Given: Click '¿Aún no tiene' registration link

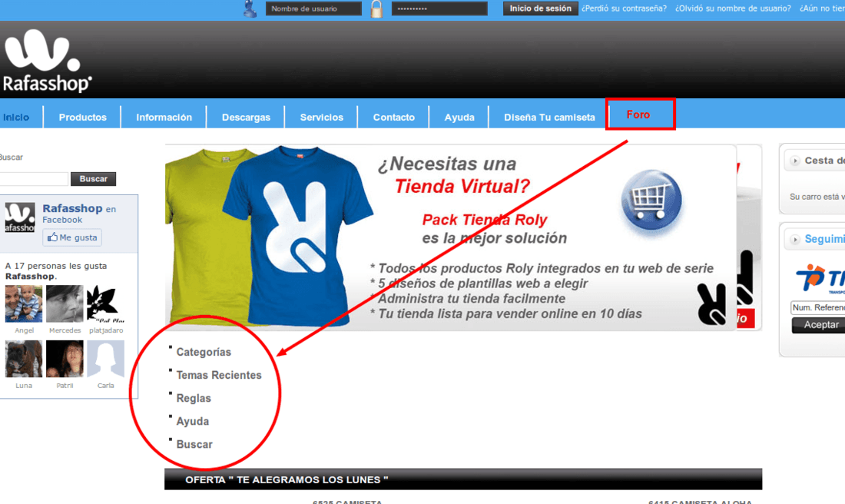Looking at the screenshot, I should tap(822, 8).
